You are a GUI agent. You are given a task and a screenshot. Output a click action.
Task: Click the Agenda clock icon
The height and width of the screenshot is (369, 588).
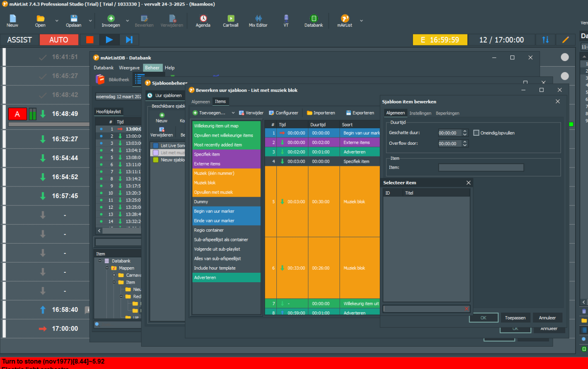203,18
